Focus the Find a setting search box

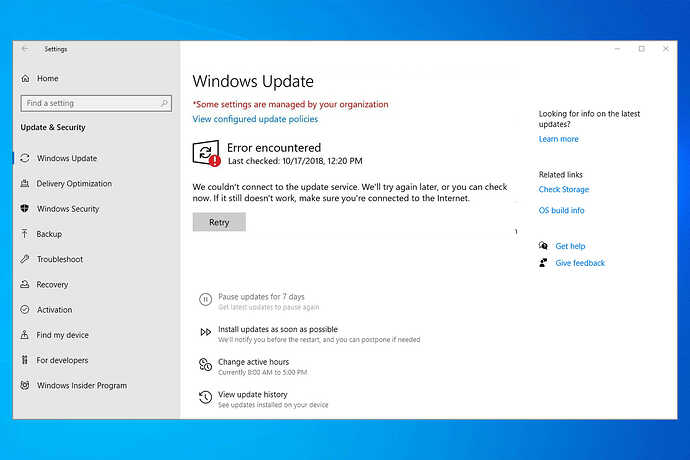point(96,103)
